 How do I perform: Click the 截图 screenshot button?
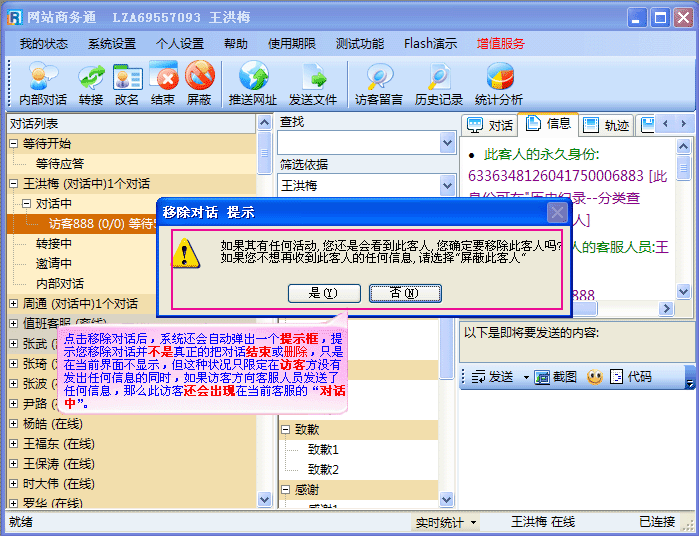point(556,377)
